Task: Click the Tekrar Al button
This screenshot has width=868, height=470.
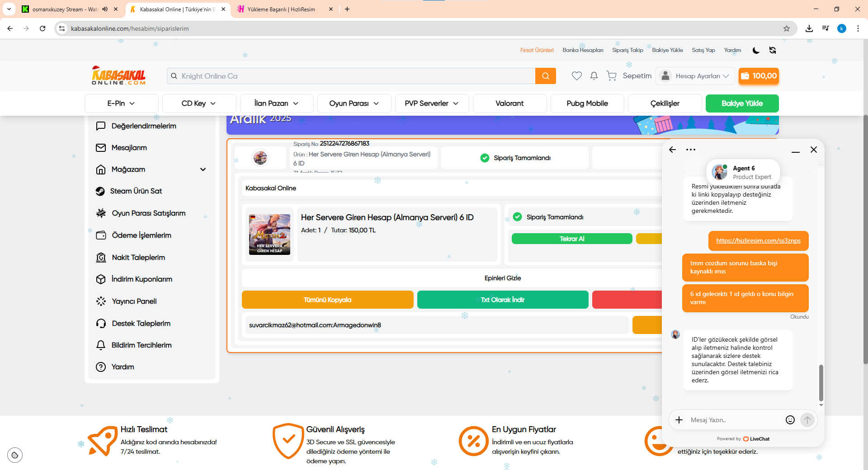Action: 572,239
